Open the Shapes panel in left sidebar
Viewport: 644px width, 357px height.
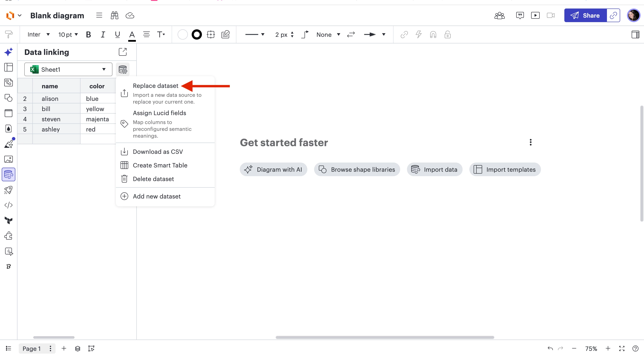click(x=9, y=98)
